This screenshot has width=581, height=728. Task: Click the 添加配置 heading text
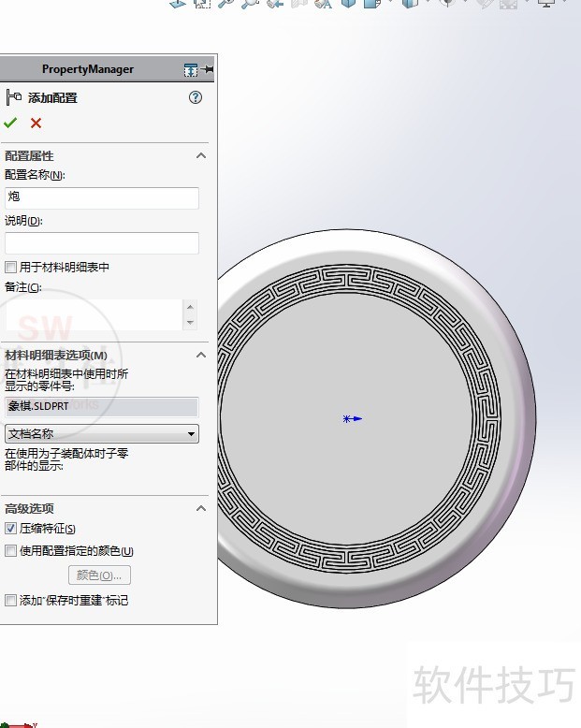tap(52, 98)
